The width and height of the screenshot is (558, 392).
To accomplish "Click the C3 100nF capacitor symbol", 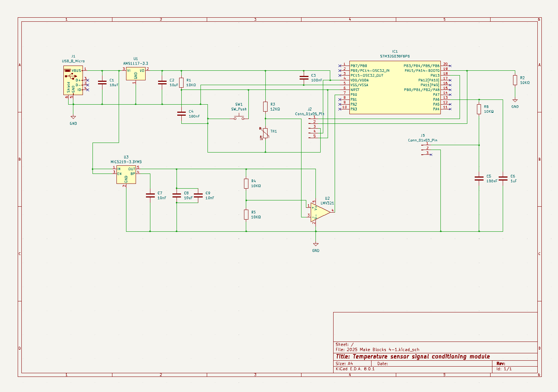I will coord(304,78).
